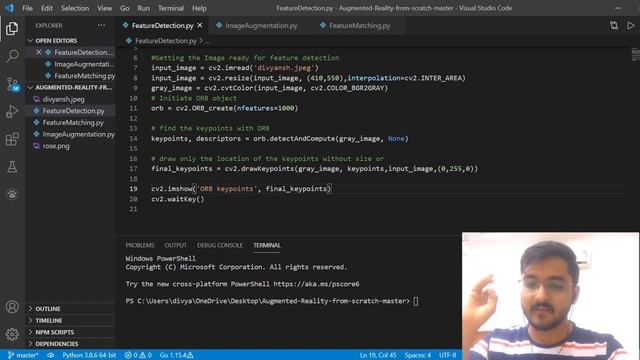Screen dimensions: 640x360
Task: Click Spaces: 4 indentation setting
Action: coord(418,355)
